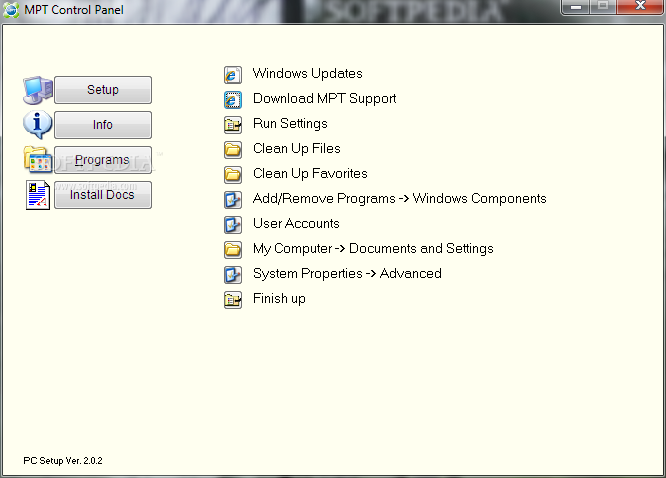The image size is (666, 478).
Task: Open the Info section
Action: click(103, 125)
